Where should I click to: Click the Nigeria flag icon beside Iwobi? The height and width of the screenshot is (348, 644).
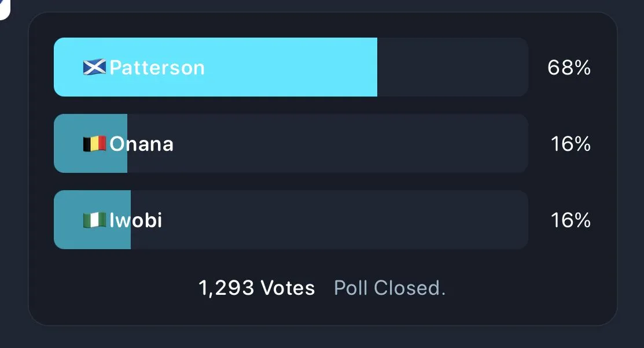pyautogui.click(x=94, y=220)
